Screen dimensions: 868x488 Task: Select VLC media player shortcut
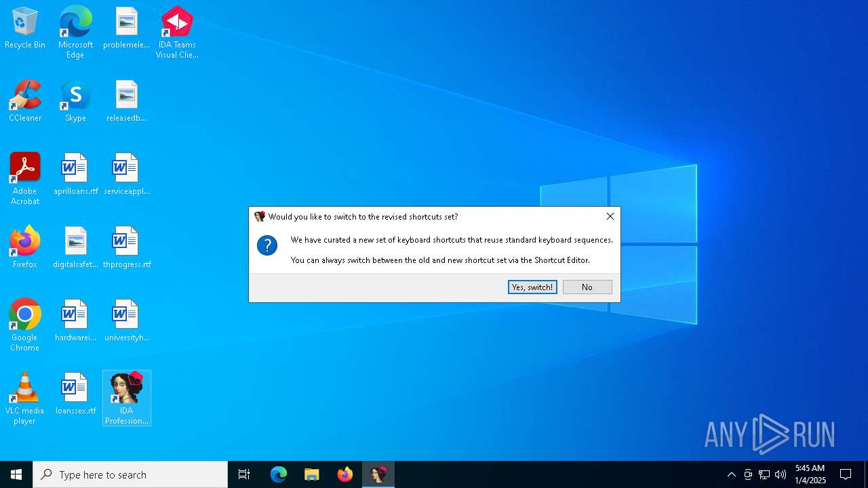click(x=25, y=399)
